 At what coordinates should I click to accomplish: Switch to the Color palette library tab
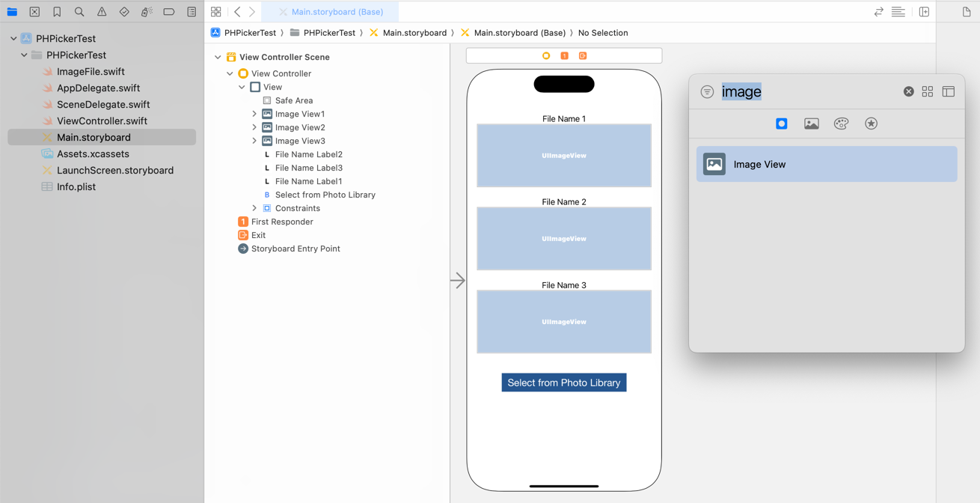(x=841, y=124)
